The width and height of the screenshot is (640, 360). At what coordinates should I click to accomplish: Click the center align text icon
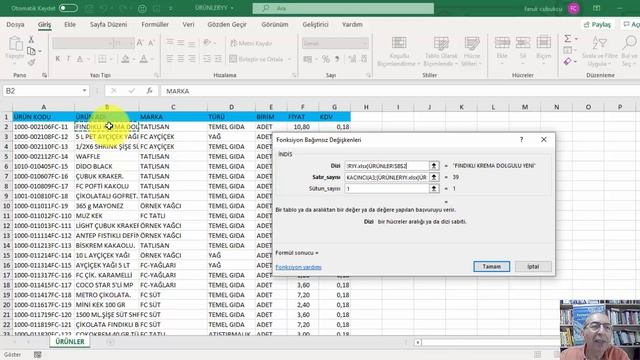coord(180,59)
